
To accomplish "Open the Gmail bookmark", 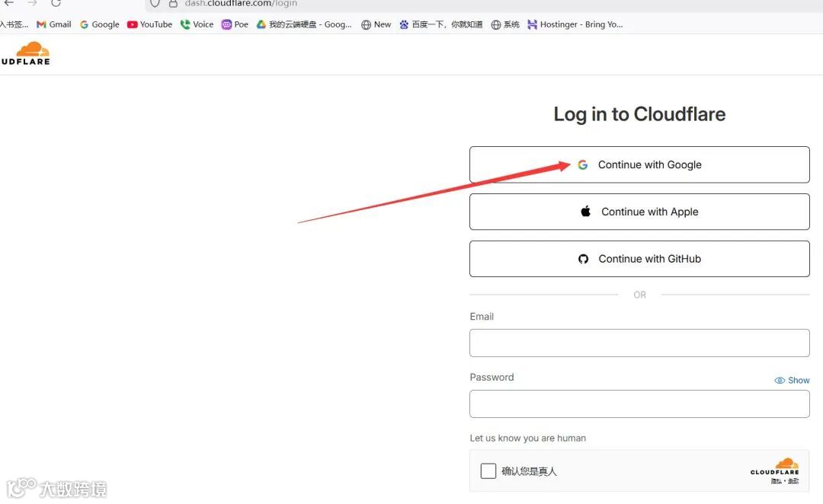I will click(53, 24).
